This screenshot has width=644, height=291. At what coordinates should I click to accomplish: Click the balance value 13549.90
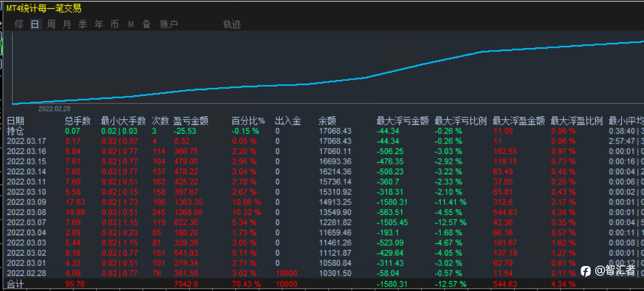click(335, 212)
